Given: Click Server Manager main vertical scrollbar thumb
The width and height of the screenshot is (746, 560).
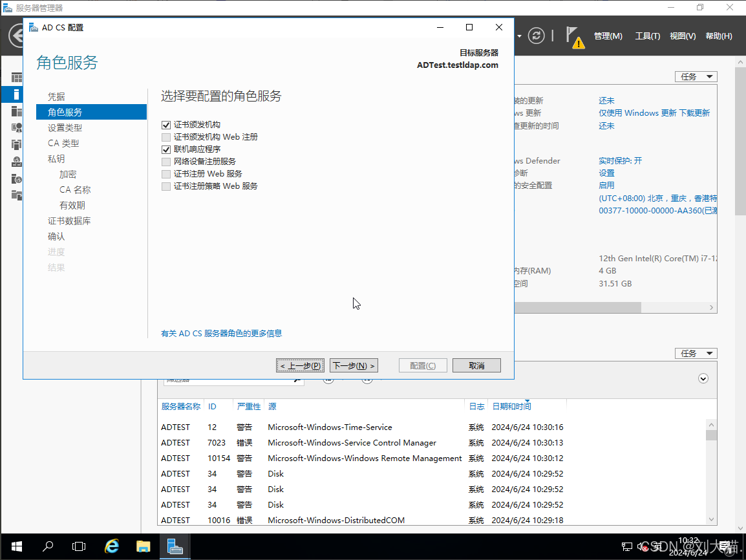Looking at the screenshot, I should click(x=740, y=141).
